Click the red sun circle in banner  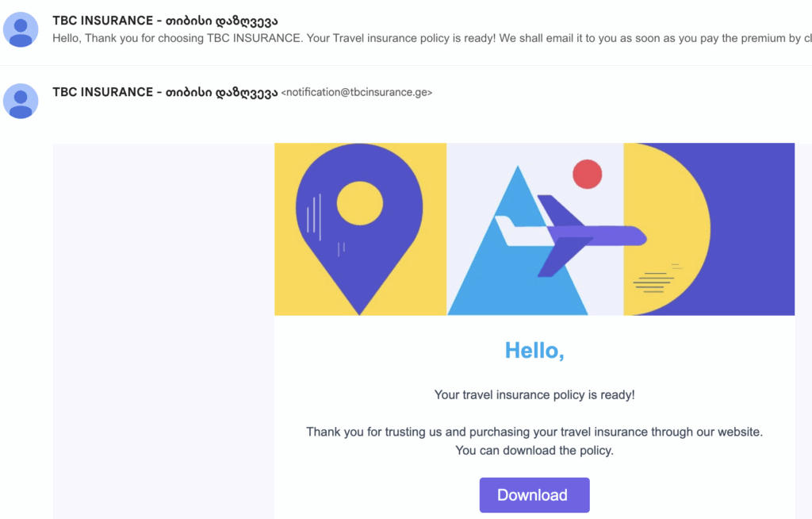pos(588,175)
